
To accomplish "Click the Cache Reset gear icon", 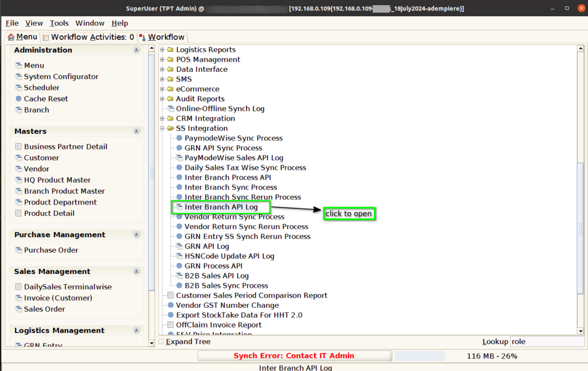I will pyautogui.click(x=18, y=99).
